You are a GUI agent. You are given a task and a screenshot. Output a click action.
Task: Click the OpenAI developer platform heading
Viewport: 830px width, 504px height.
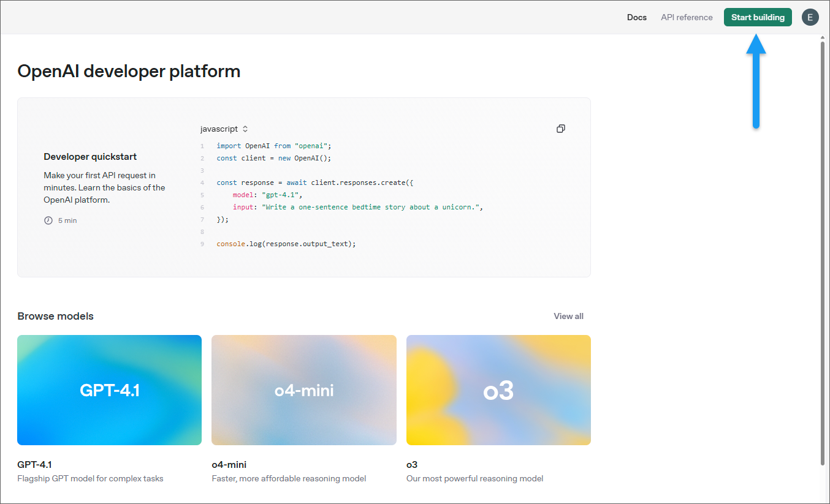pyautogui.click(x=129, y=72)
